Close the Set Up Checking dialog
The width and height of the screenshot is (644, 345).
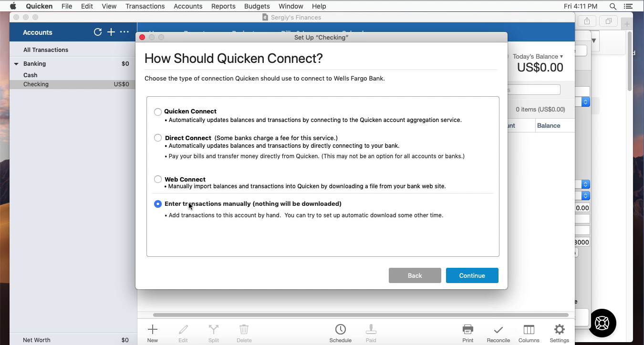point(142,37)
